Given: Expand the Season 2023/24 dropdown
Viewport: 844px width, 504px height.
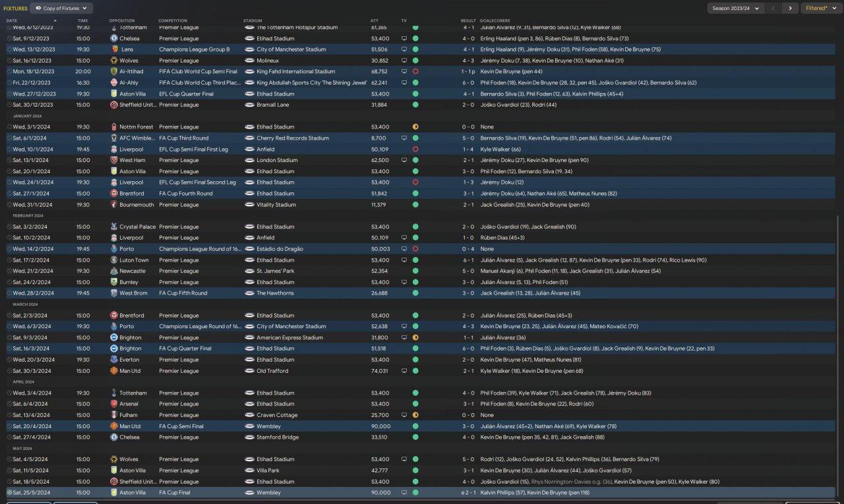Looking at the screenshot, I should point(735,9).
